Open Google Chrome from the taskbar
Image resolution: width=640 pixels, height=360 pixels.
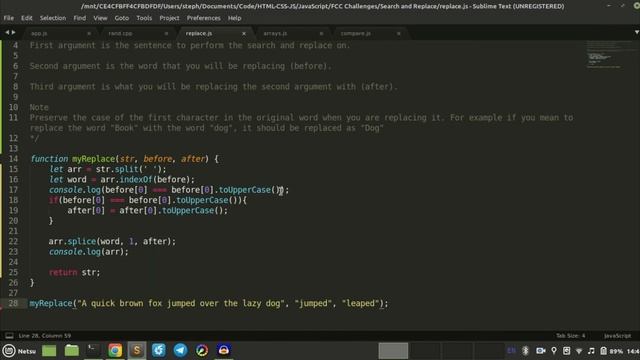pyautogui.click(x=115, y=351)
